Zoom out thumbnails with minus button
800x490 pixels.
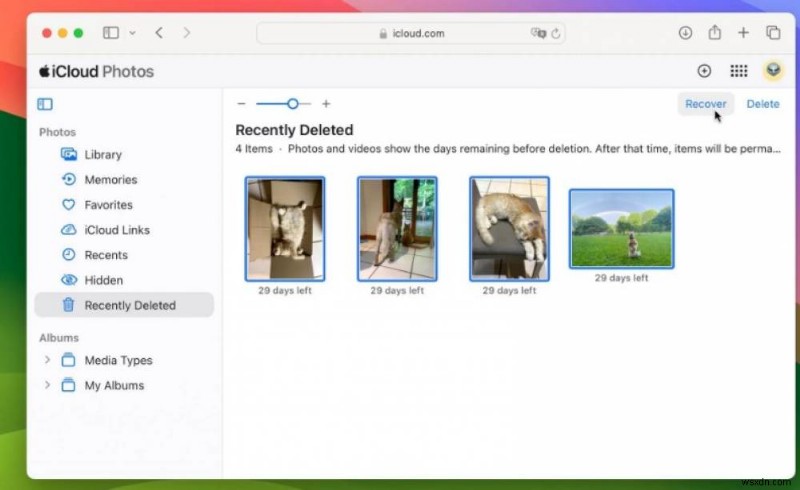coord(241,104)
